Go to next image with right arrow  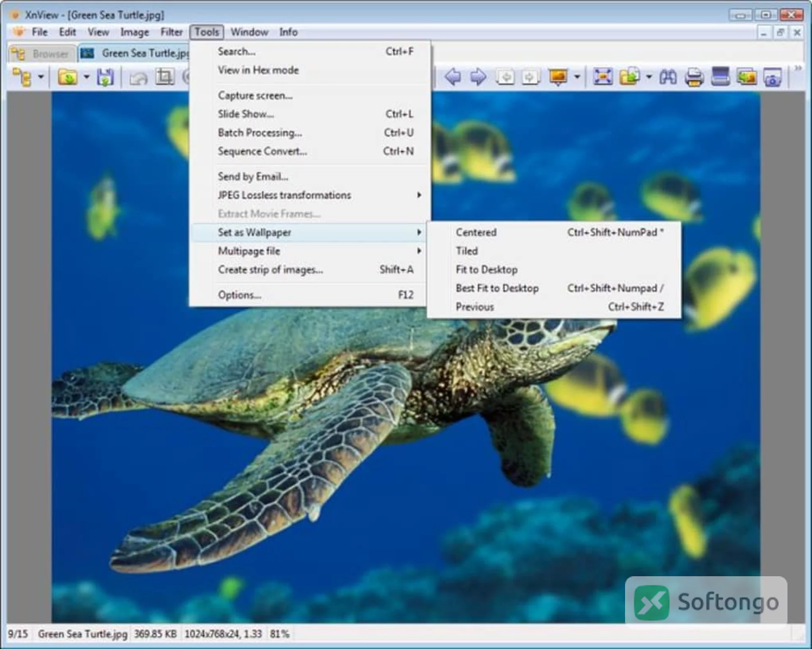click(x=479, y=77)
